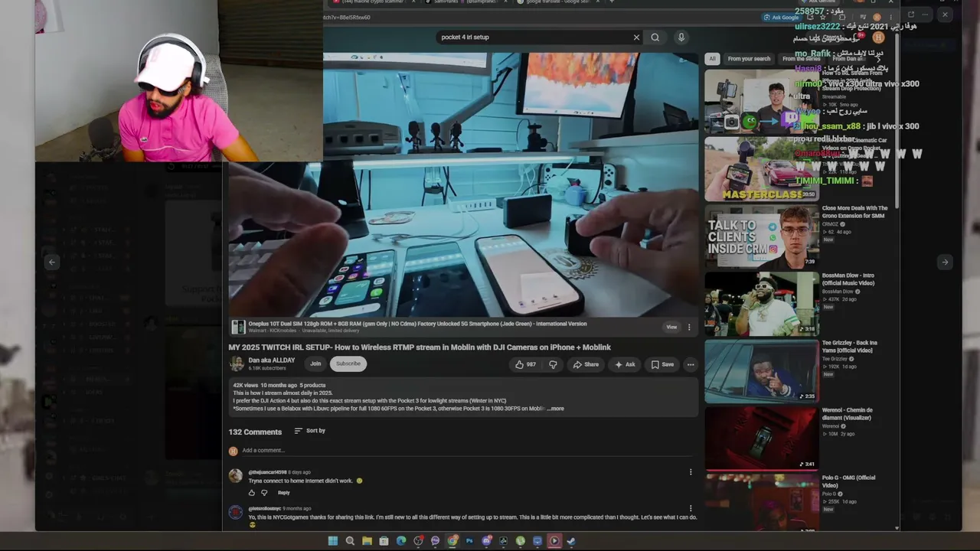Click the Ask Google button in address bar
The image size is (980, 551).
pyautogui.click(x=781, y=17)
